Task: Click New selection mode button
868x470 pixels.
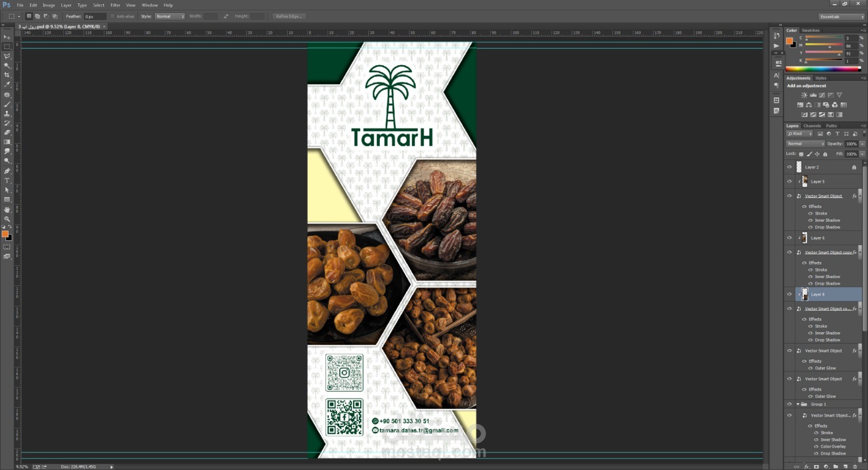Action: (29, 16)
